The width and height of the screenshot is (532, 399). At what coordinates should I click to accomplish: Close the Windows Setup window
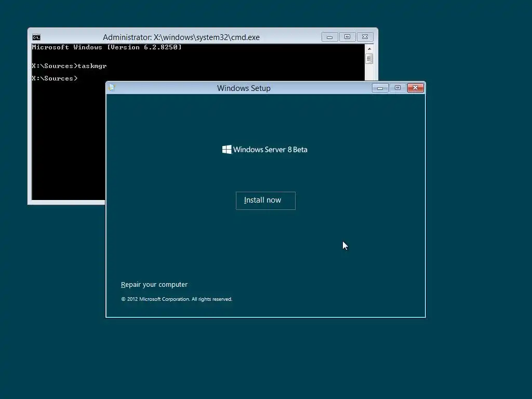415,88
